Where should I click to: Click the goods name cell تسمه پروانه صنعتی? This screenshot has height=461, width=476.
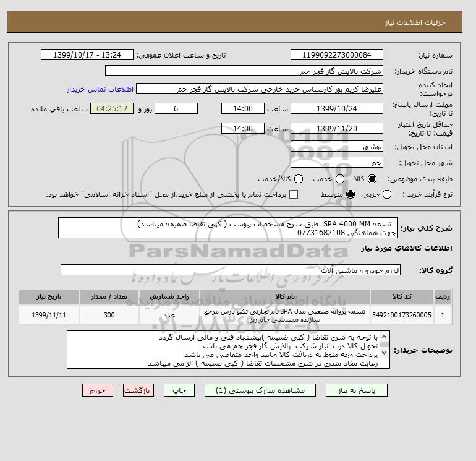[285, 316]
